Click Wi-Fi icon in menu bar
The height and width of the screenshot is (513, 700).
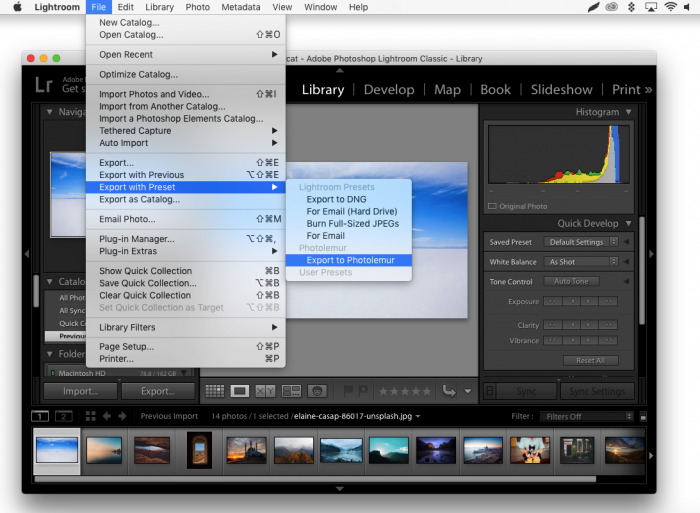670,7
